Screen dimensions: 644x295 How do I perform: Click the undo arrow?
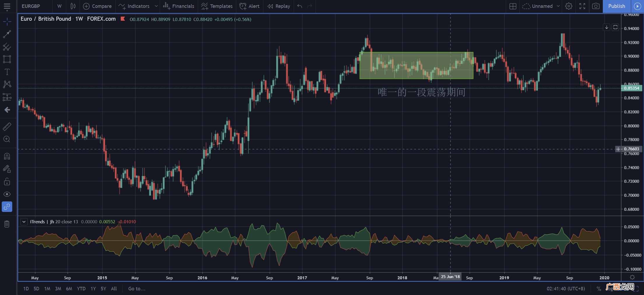click(300, 6)
